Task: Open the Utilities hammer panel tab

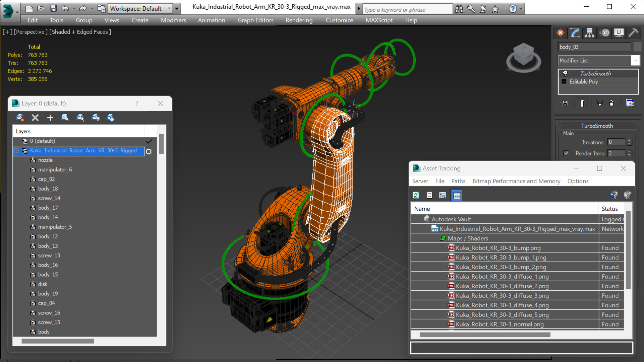Action: click(633, 32)
